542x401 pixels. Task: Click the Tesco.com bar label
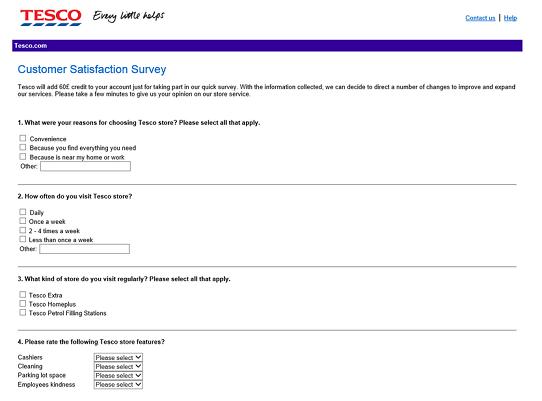[31, 46]
